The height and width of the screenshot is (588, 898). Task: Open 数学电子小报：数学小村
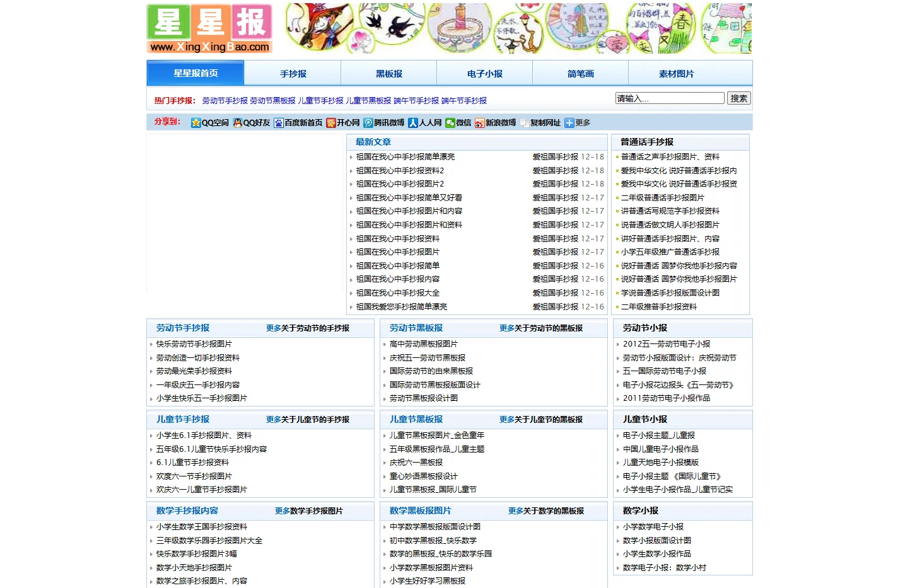click(x=665, y=568)
